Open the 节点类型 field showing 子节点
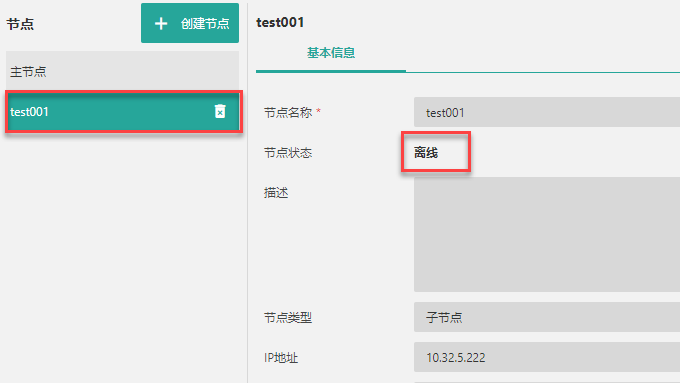This screenshot has width=680, height=383. coord(547,317)
